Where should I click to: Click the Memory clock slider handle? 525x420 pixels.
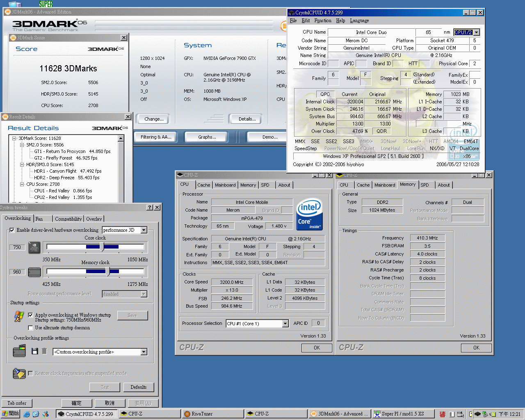(x=107, y=272)
